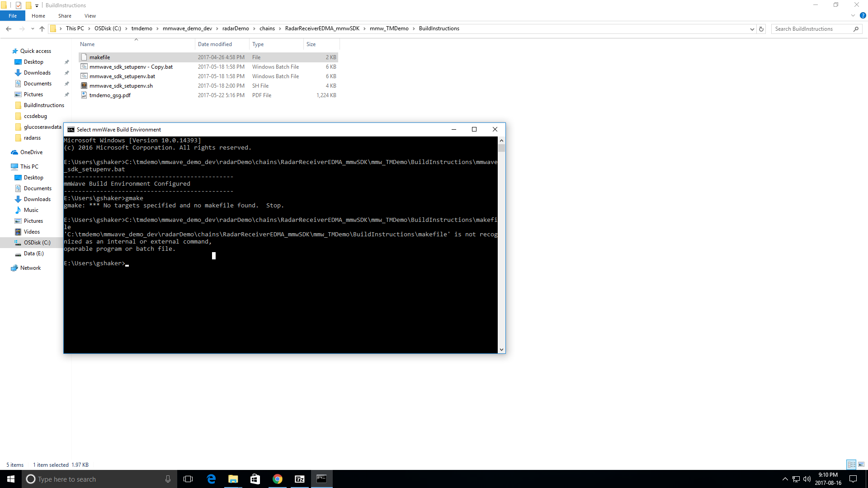Open Google Chrome from taskbar
868x488 pixels.
tap(278, 479)
